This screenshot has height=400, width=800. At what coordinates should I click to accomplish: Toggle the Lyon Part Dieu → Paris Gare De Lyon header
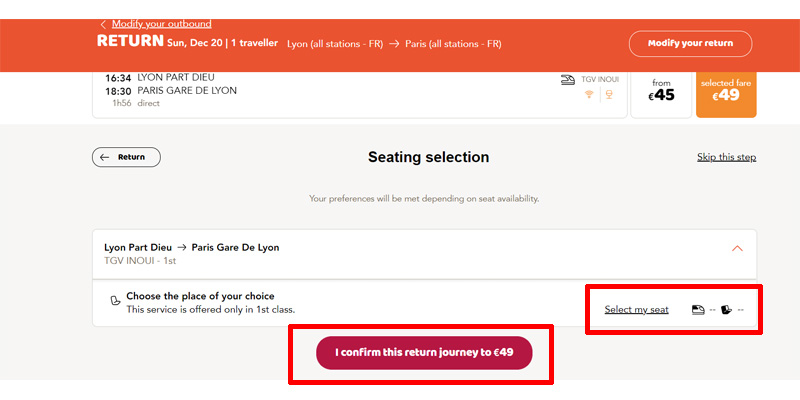424,254
